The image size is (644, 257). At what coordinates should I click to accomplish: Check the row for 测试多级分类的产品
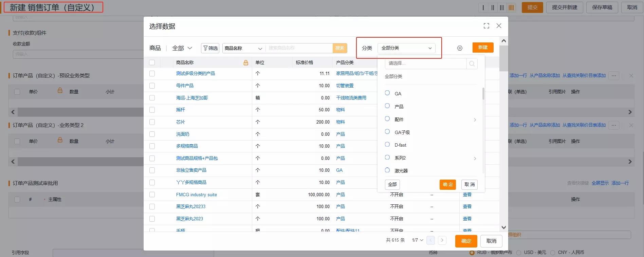152,73
